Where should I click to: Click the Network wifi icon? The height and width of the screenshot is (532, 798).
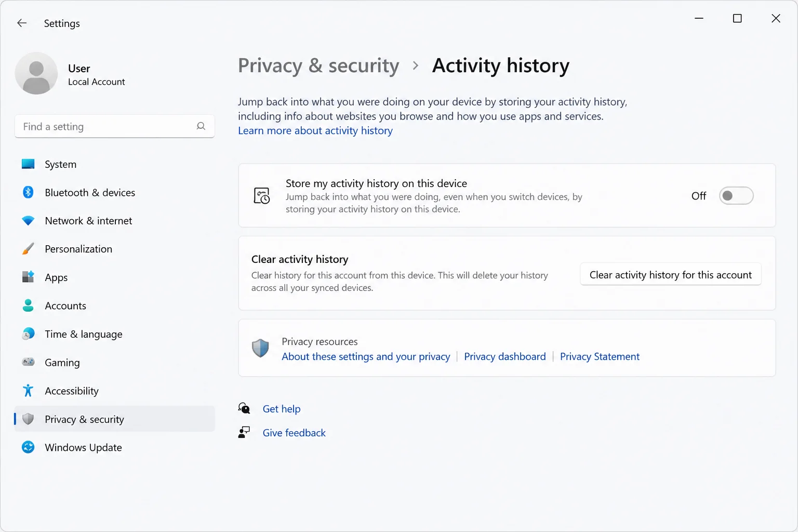pos(28,221)
